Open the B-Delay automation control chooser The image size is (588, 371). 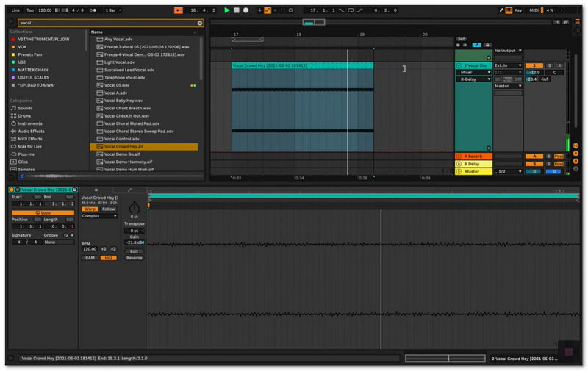click(x=473, y=79)
